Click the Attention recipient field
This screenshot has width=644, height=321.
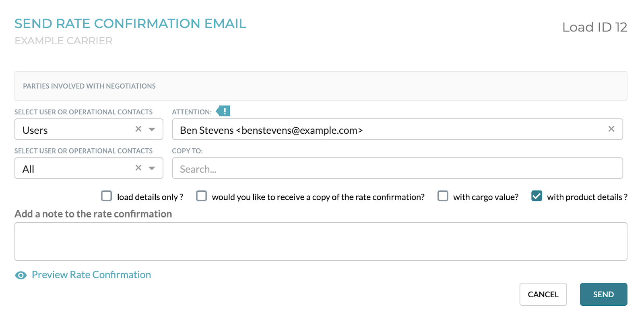[397, 129]
